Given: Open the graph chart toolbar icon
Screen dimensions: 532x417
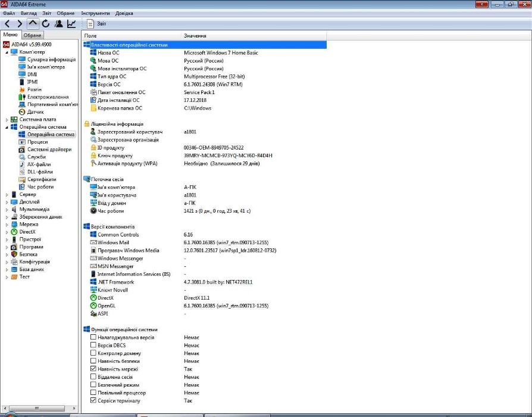Looking at the screenshot, I should pyautogui.click(x=71, y=24).
